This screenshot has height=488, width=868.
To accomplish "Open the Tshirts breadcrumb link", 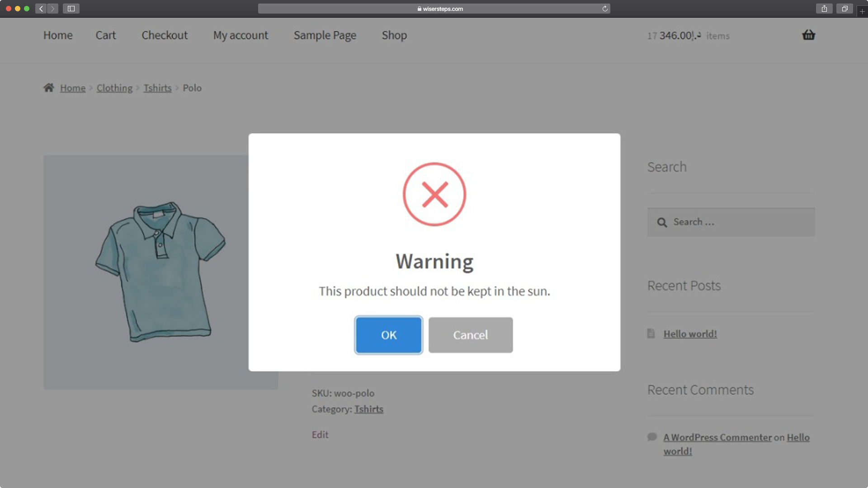I will click(157, 88).
